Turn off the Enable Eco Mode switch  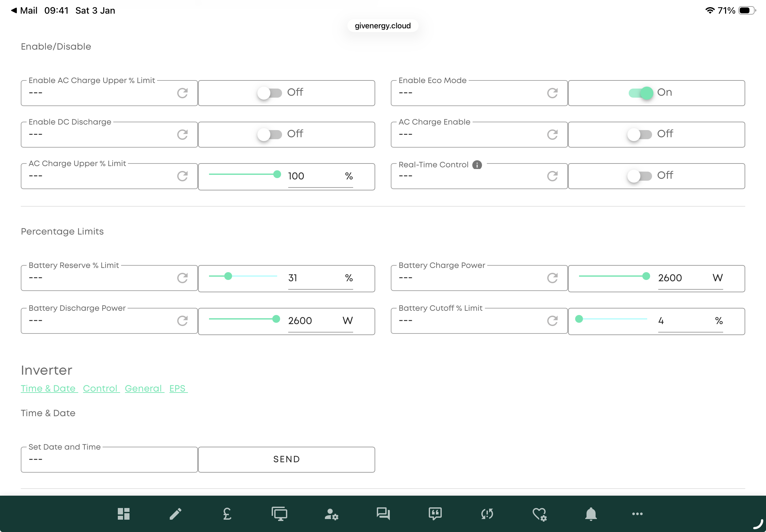[640, 93]
